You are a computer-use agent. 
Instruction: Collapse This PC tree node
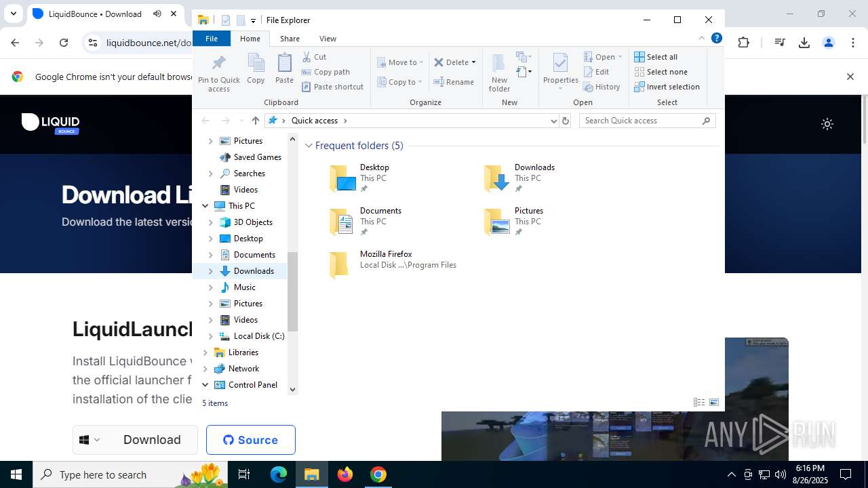[x=205, y=206]
